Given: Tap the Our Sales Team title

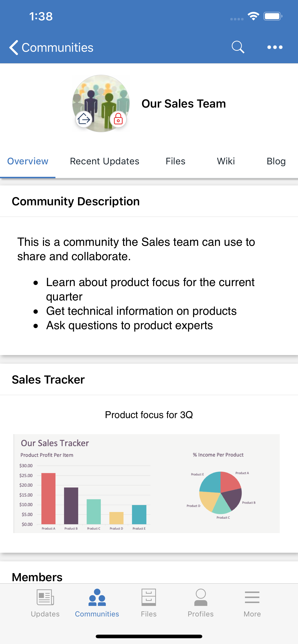Looking at the screenshot, I should pos(184,103).
